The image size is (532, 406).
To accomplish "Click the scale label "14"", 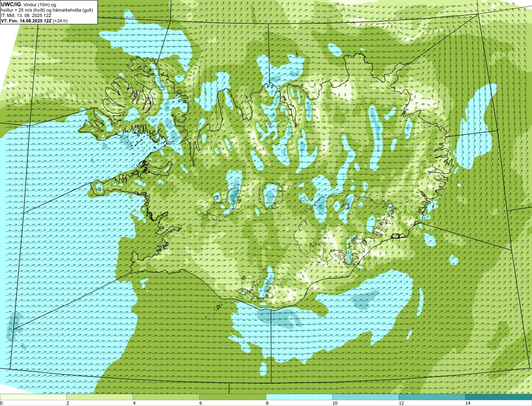I will coord(468,403).
